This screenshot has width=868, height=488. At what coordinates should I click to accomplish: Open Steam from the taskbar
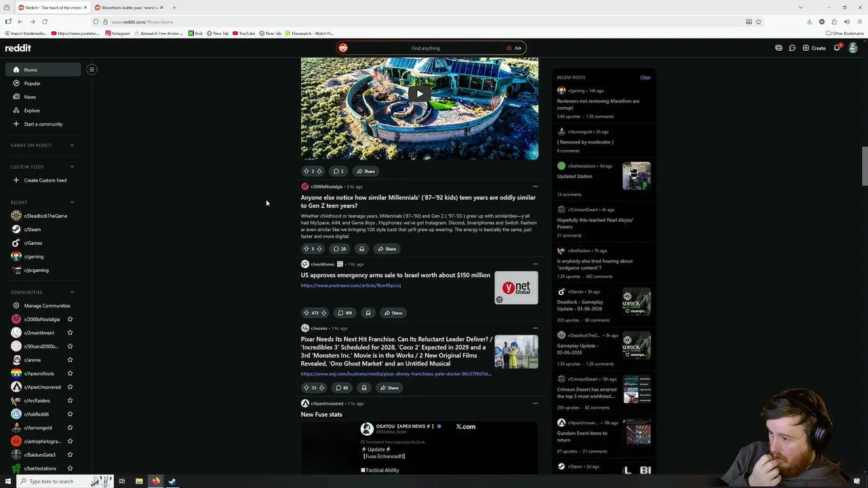(172, 481)
